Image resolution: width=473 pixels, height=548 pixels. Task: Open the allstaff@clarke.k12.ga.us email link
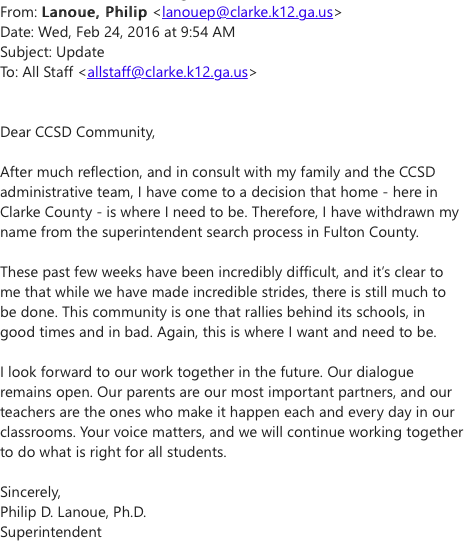point(167,72)
